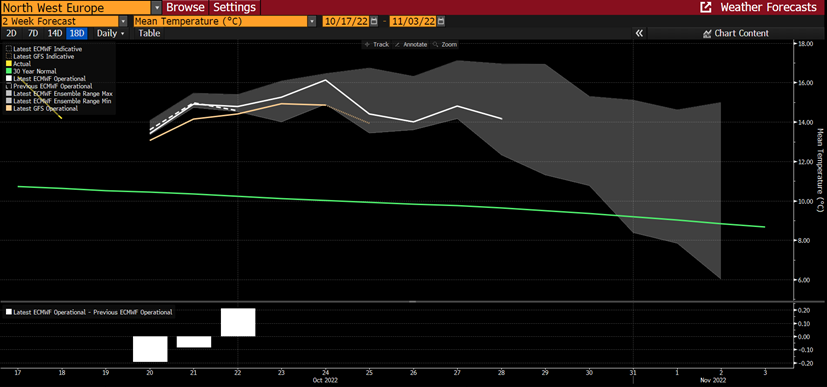
Task: Select the 2D range tab
Action: (x=11, y=33)
